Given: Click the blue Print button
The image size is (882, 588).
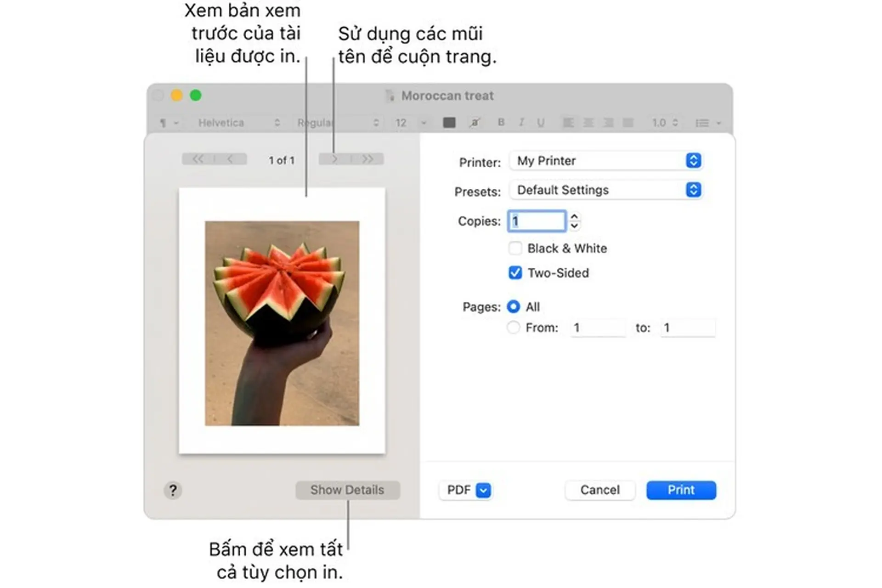Looking at the screenshot, I should (681, 490).
